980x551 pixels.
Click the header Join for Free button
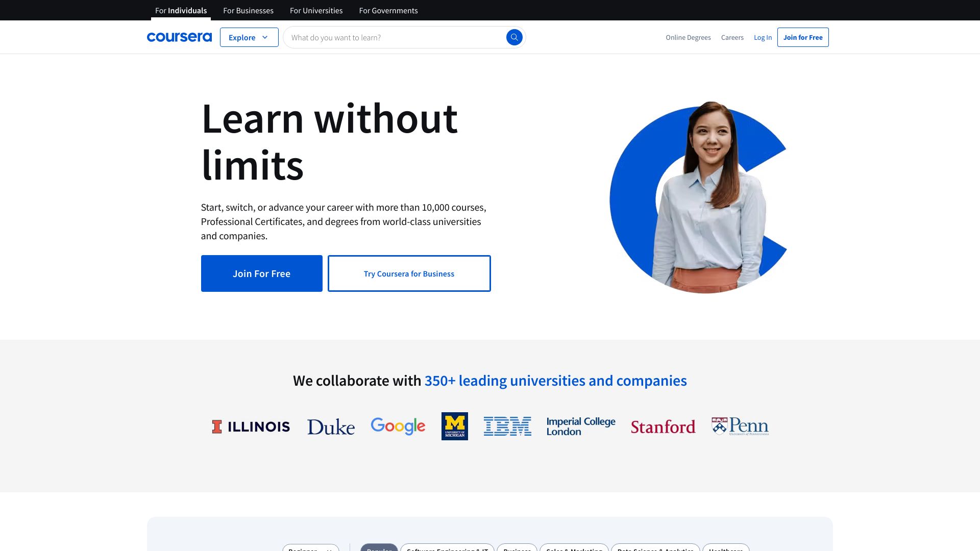803,37
